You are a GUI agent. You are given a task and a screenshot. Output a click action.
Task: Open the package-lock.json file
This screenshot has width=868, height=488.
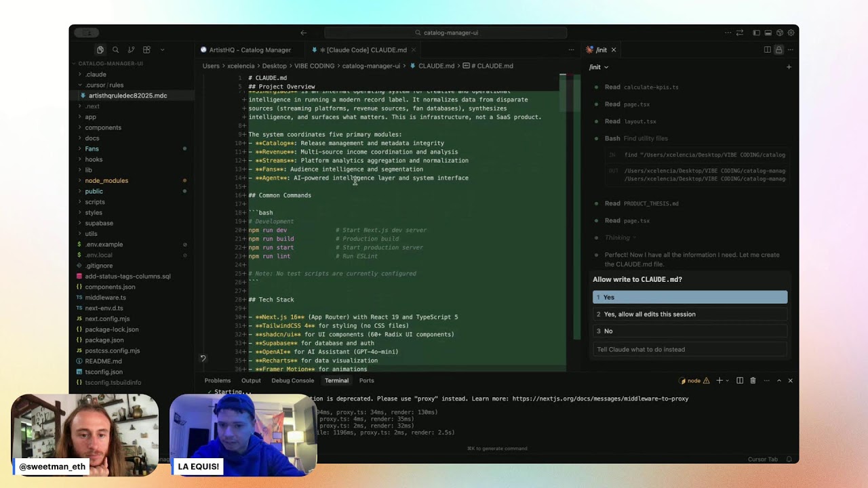[111, 329]
